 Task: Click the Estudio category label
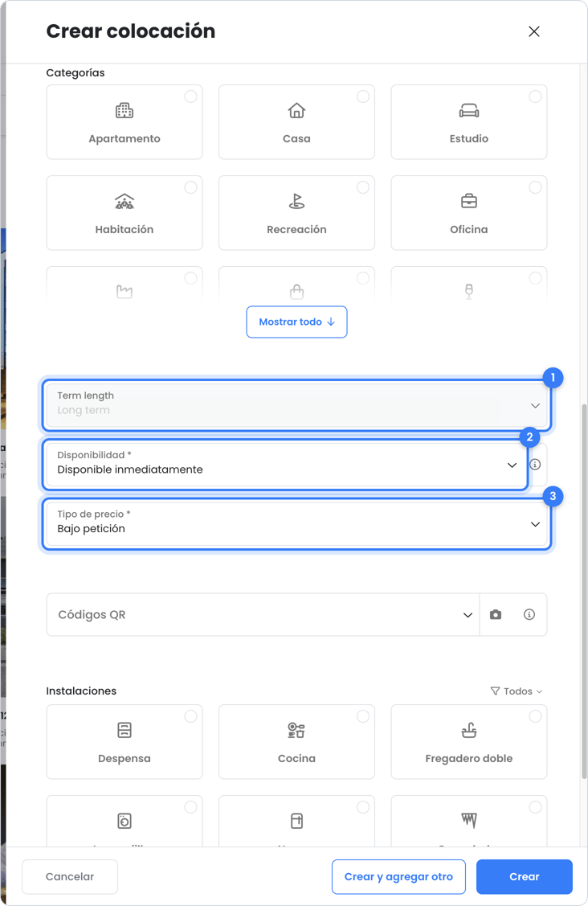tap(468, 138)
